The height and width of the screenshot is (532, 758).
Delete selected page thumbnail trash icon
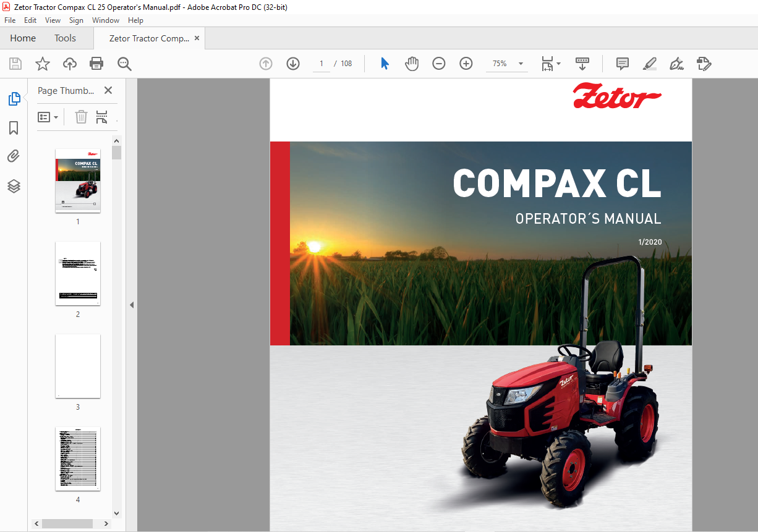81,117
